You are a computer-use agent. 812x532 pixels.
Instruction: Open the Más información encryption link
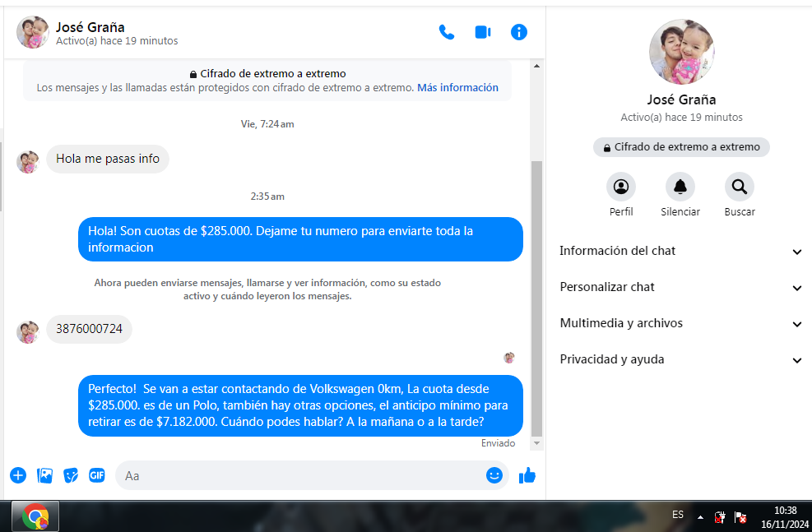[457, 88]
